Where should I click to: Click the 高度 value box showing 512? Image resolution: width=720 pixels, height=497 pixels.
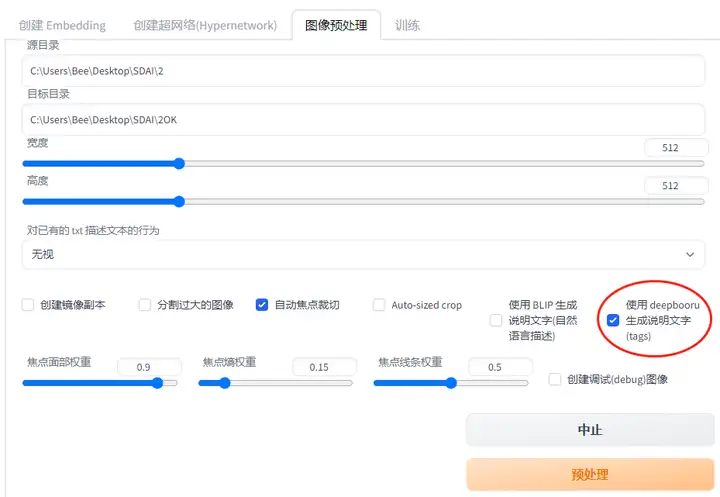[x=676, y=186]
